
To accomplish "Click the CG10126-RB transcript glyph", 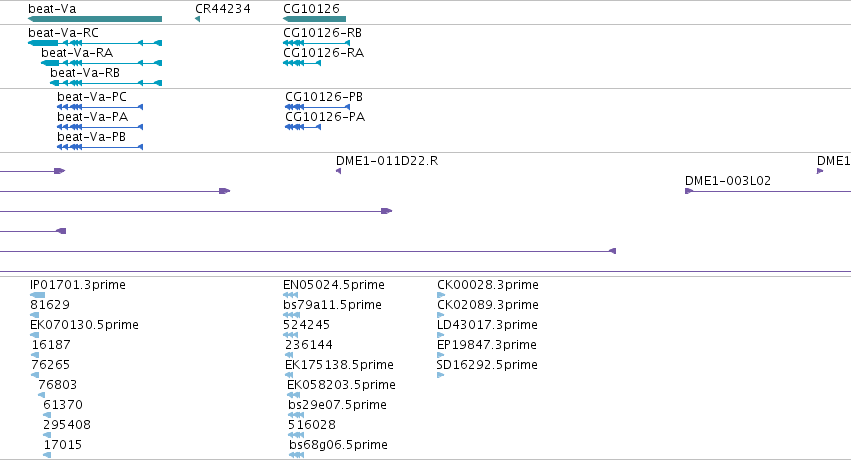I will pos(316,43).
